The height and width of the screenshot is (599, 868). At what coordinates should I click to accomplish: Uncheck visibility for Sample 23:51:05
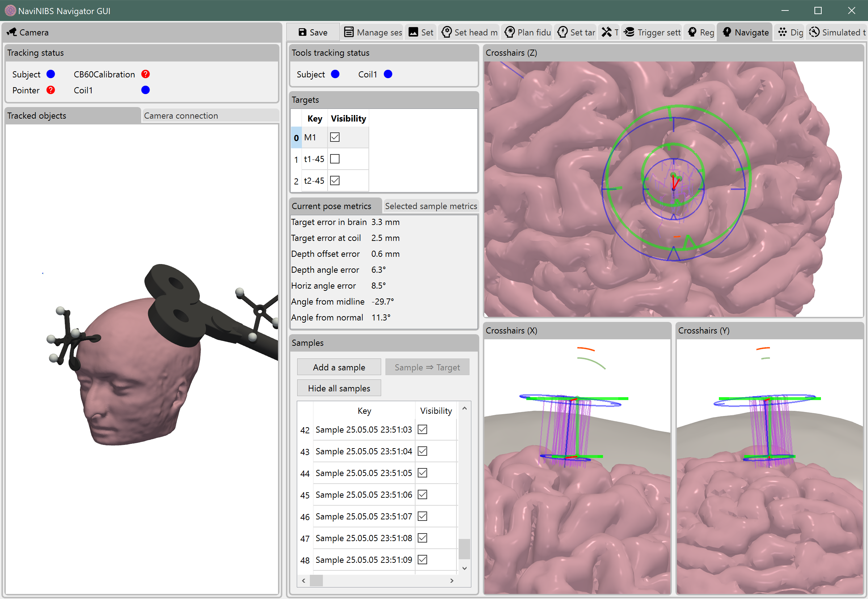(x=423, y=473)
